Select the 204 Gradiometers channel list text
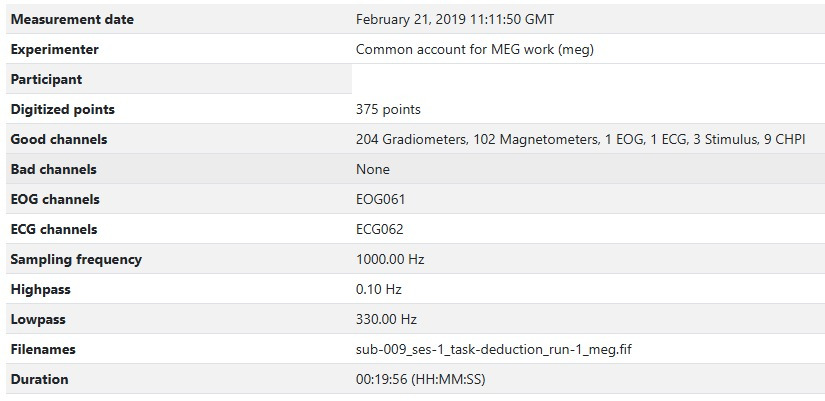The image size is (825, 401). pos(580,139)
